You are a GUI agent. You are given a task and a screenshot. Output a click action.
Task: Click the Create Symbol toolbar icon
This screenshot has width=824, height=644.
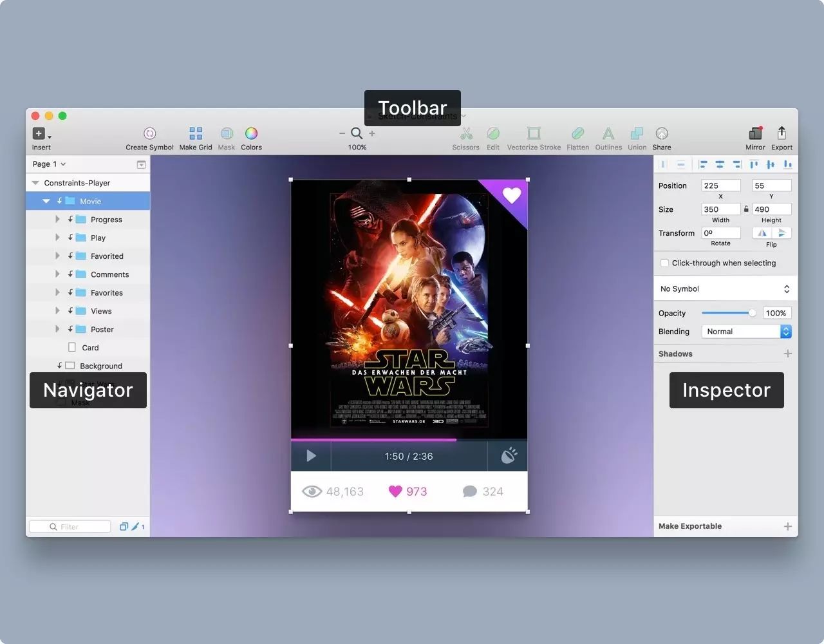click(x=149, y=133)
